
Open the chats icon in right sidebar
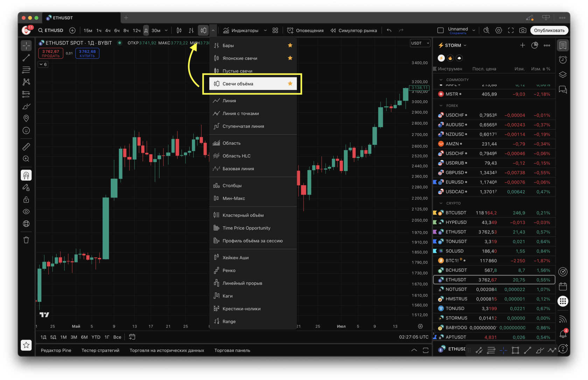(x=563, y=90)
